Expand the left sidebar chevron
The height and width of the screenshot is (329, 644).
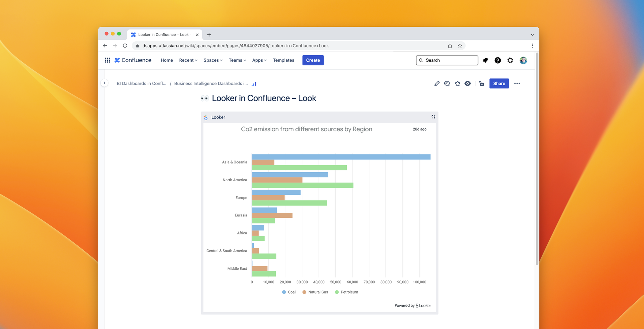pyautogui.click(x=104, y=83)
